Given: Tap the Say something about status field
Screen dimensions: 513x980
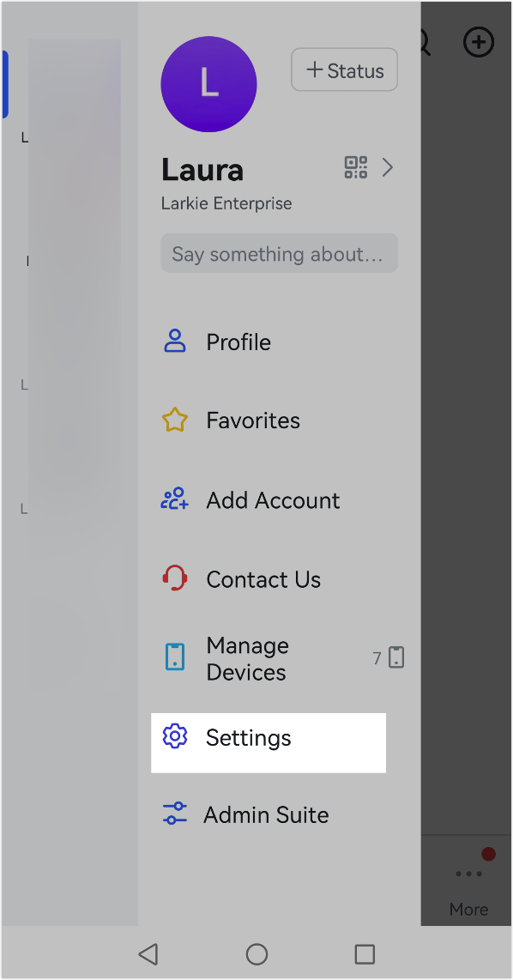Looking at the screenshot, I should pyautogui.click(x=279, y=252).
